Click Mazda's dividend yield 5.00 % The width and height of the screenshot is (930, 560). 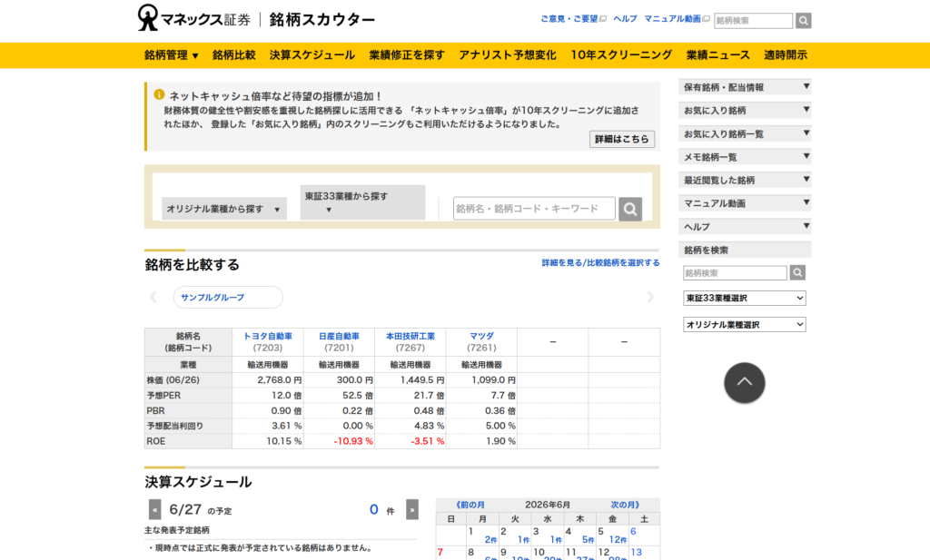[x=500, y=426]
